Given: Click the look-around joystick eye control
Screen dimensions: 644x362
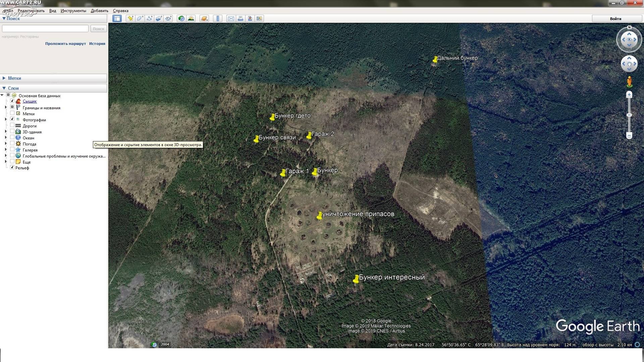Looking at the screenshot, I should coord(629,40).
